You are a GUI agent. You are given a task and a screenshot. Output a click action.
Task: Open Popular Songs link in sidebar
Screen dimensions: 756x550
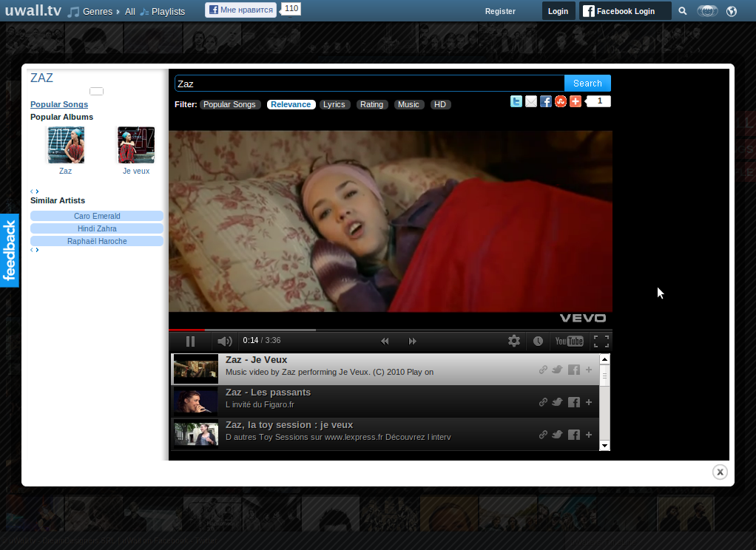pyautogui.click(x=59, y=104)
